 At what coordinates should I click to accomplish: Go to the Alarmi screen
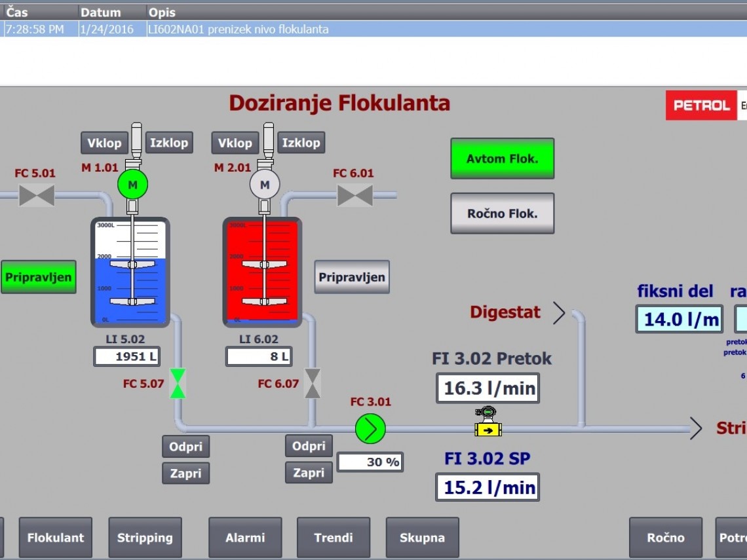[245, 538]
